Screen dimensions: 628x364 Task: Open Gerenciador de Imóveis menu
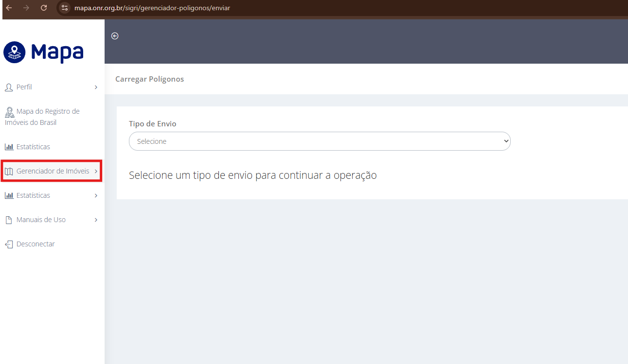click(53, 171)
